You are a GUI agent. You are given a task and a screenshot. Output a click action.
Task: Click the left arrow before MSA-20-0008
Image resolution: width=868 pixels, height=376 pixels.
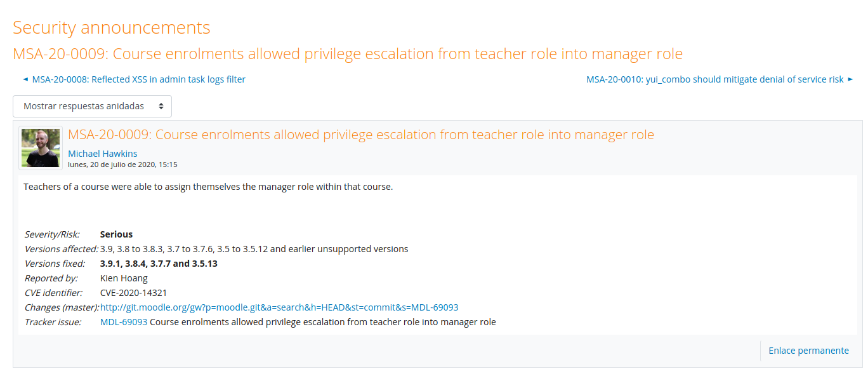click(x=25, y=79)
